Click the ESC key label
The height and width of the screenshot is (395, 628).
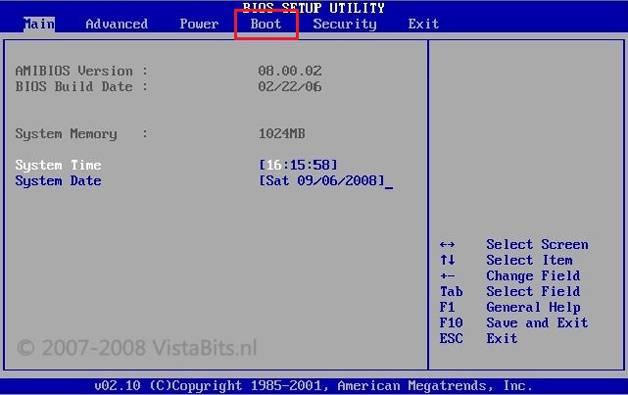[451, 339]
